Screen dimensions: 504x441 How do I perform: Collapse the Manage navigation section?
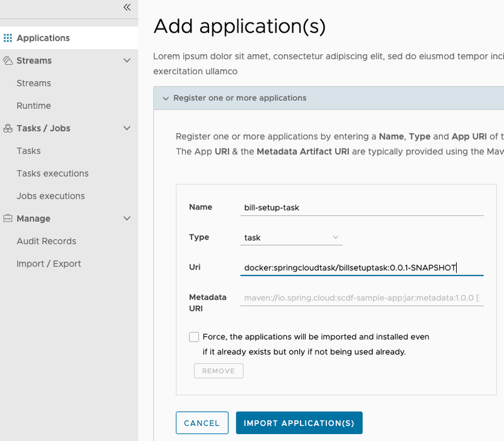(127, 219)
